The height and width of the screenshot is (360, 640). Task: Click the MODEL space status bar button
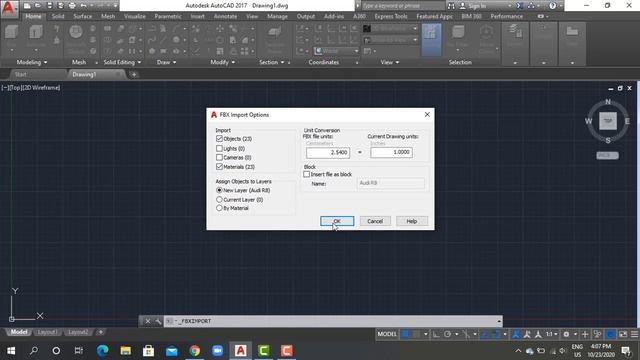[x=387, y=334]
